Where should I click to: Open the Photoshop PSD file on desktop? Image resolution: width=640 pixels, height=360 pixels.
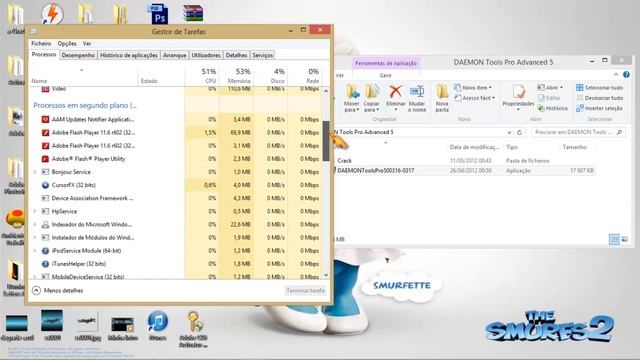(159, 15)
